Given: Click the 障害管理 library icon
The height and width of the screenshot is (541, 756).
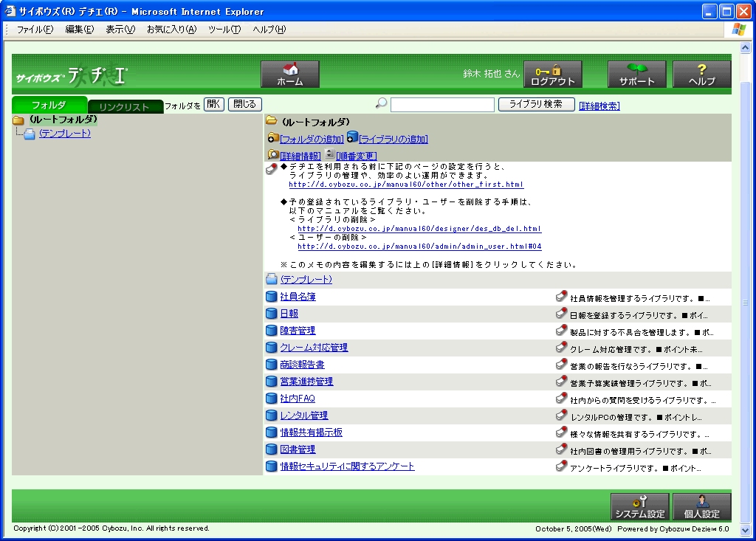Looking at the screenshot, I should (x=272, y=331).
